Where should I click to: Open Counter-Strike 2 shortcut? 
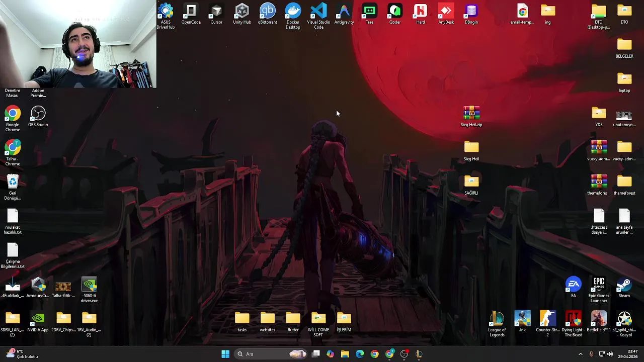548,324
